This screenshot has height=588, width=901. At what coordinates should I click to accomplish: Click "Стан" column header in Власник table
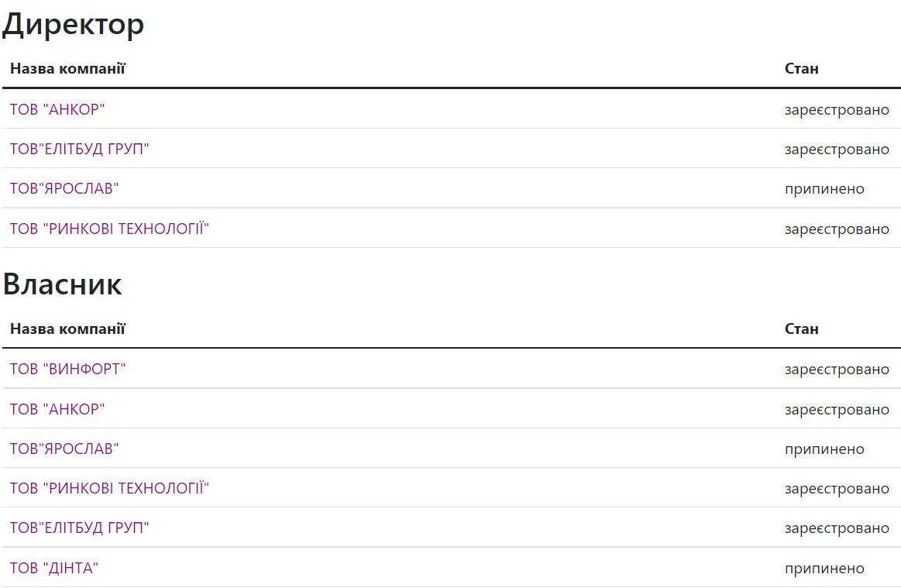click(801, 328)
